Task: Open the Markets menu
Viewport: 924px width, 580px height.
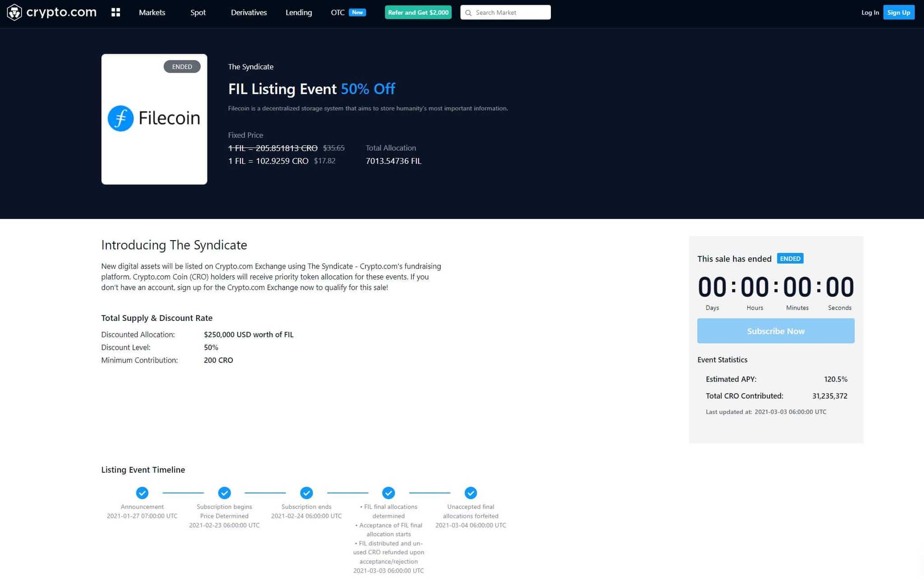Action: [x=152, y=12]
